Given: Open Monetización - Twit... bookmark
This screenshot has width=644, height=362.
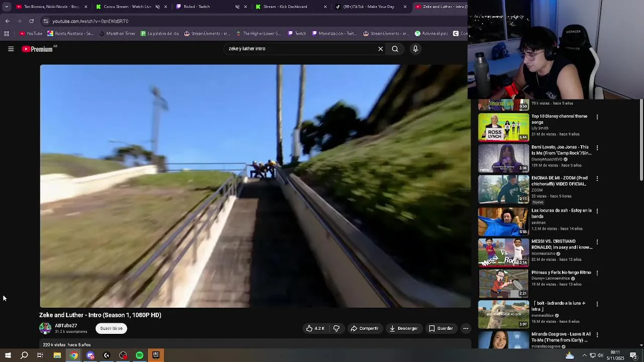Looking at the screenshot, I should click(x=335, y=34).
